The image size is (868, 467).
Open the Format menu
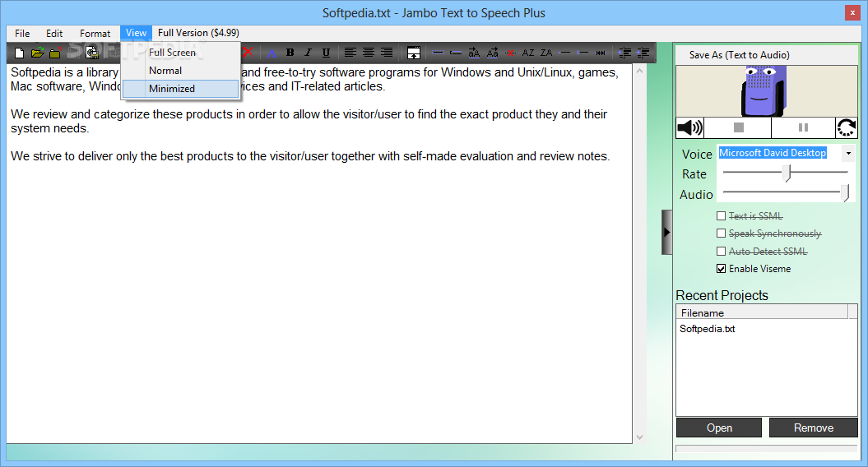(95, 33)
